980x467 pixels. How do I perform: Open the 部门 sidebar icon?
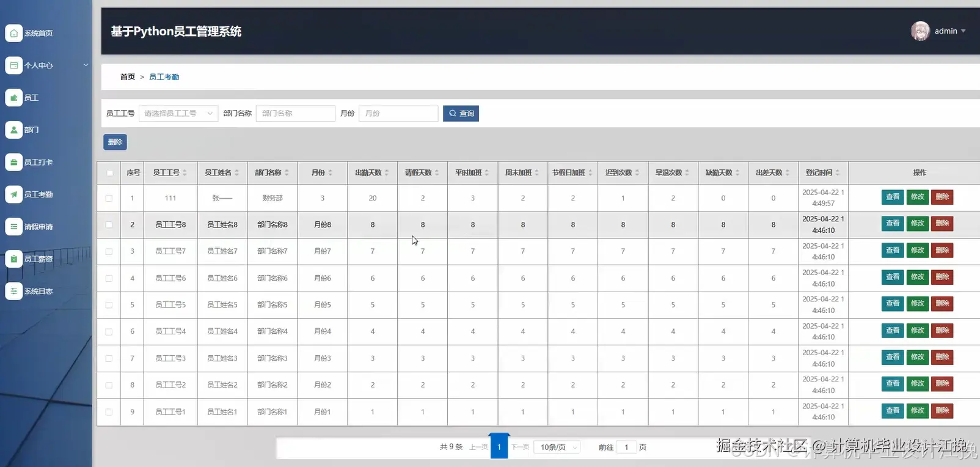(x=13, y=130)
